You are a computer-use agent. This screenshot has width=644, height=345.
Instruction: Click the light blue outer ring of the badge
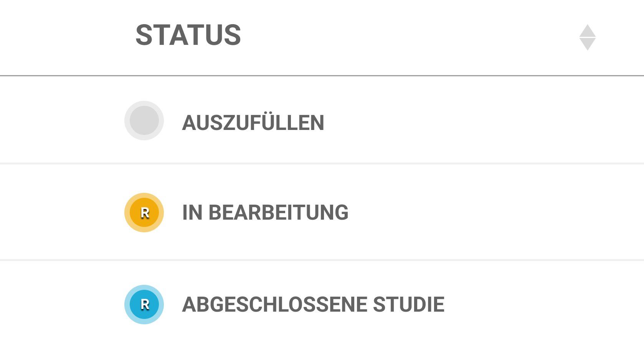(127, 305)
